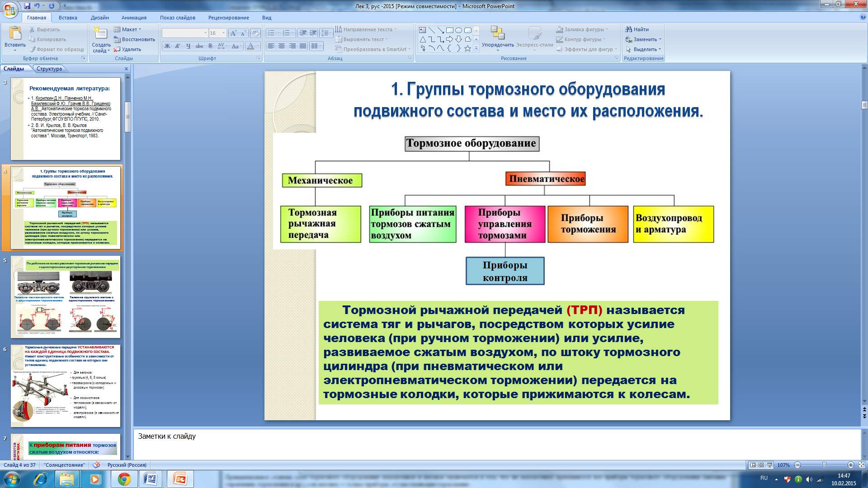
Task: Center text in paragraph group
Action: tap(281, 46)
